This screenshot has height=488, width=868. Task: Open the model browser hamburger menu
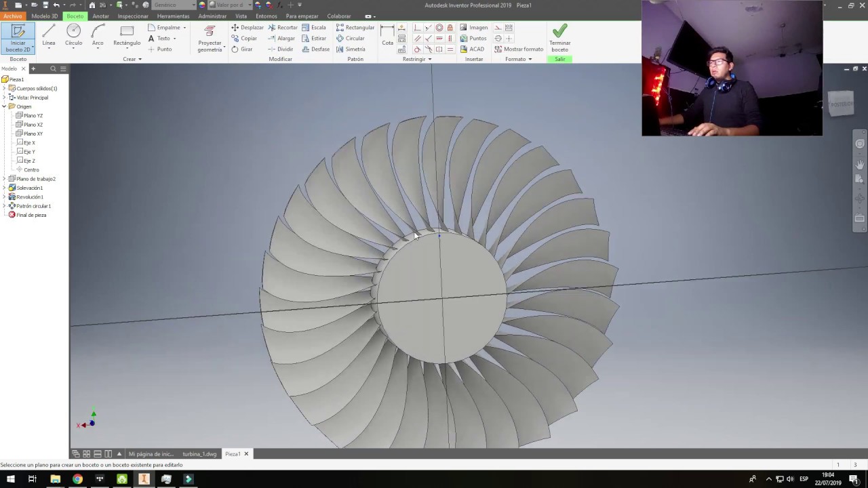coord(63,68)
